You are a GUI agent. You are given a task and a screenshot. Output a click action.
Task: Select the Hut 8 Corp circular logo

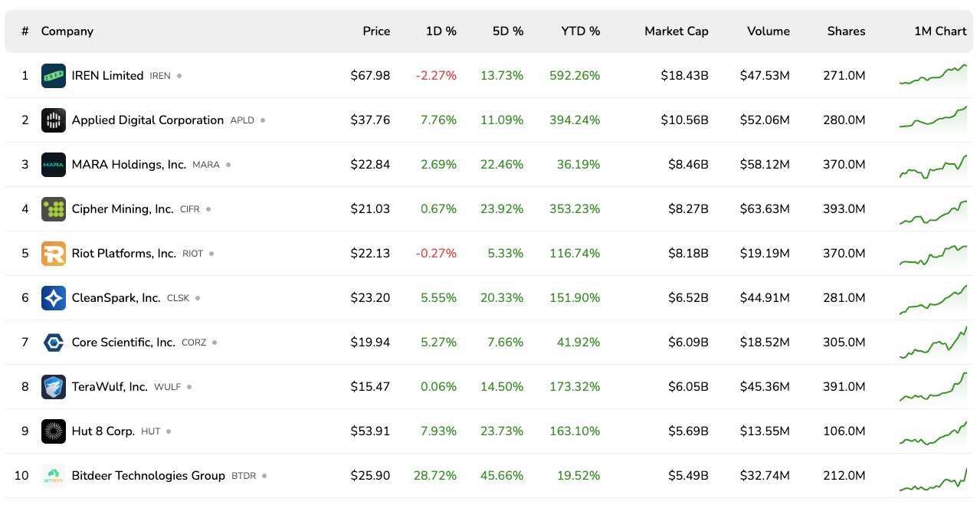coord(54,431)
